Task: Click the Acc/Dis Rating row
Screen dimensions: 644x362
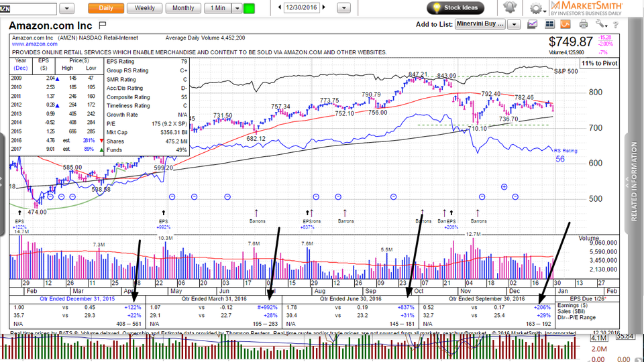Action: point(147,88)
